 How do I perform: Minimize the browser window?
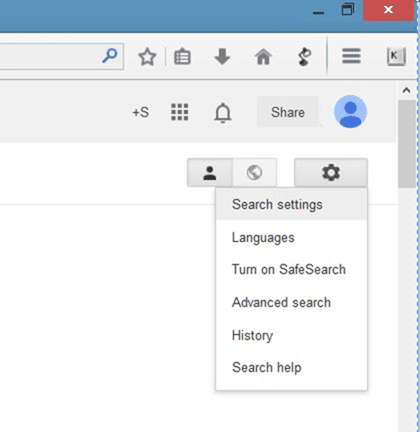click(x=318, y=13)
